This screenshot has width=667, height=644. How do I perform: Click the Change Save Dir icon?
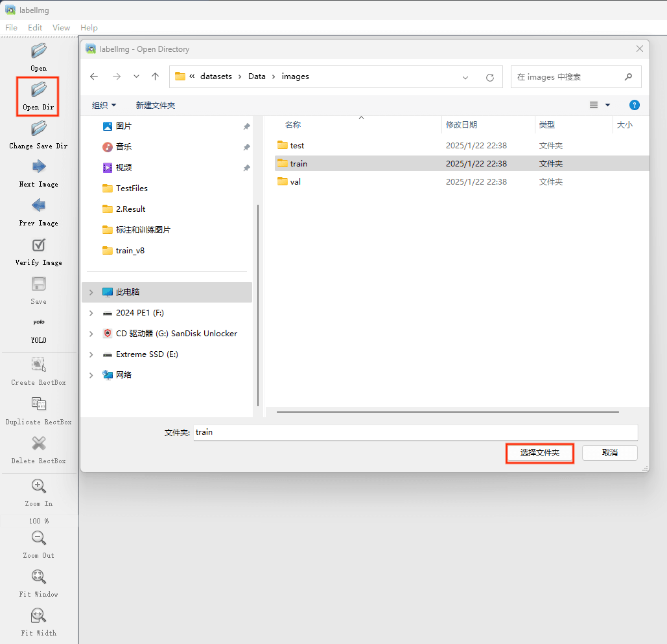[39, 128]
